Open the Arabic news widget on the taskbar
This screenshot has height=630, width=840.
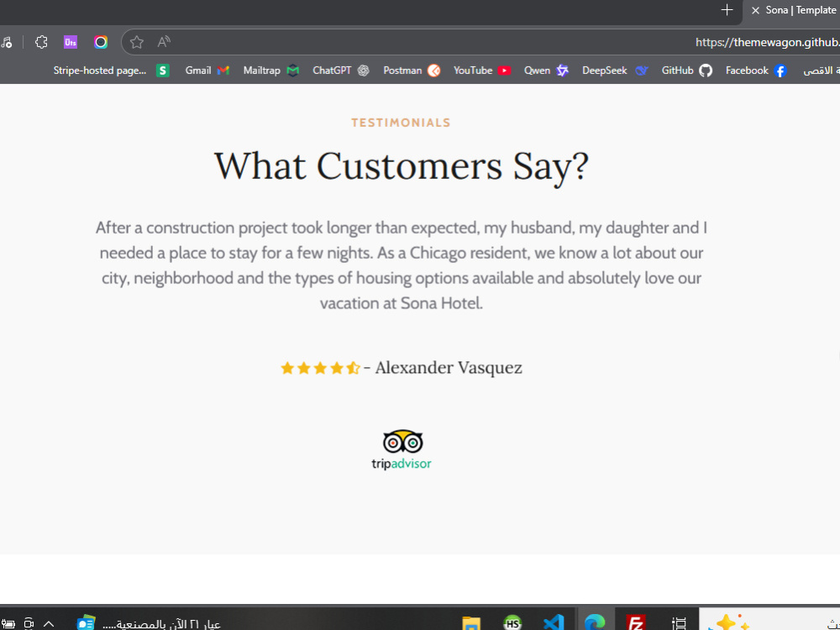149,623
